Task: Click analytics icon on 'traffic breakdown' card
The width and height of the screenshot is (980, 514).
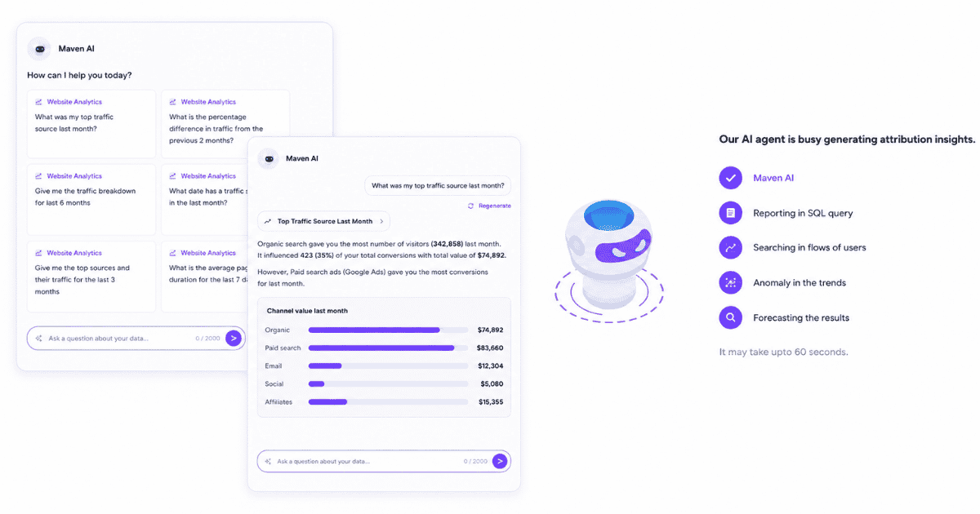Action: coord(38,176)
